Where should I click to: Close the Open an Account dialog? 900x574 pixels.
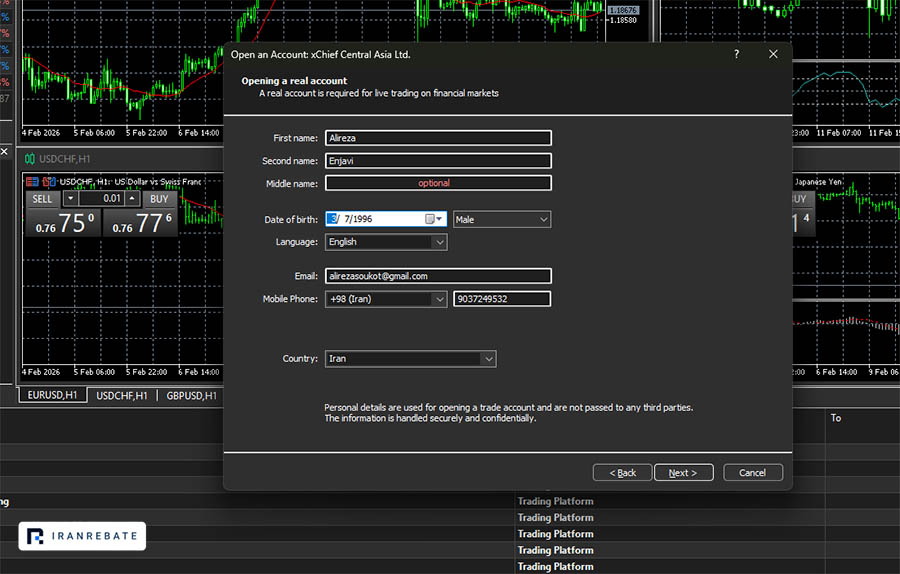[x=773, y=54]
